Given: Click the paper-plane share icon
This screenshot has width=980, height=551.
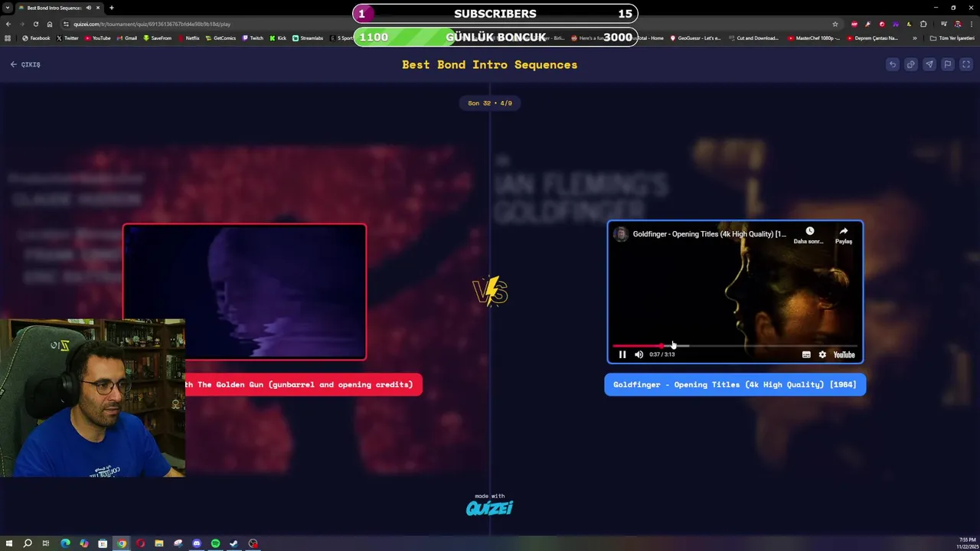Looking at the screenshot, I should 929,64.
